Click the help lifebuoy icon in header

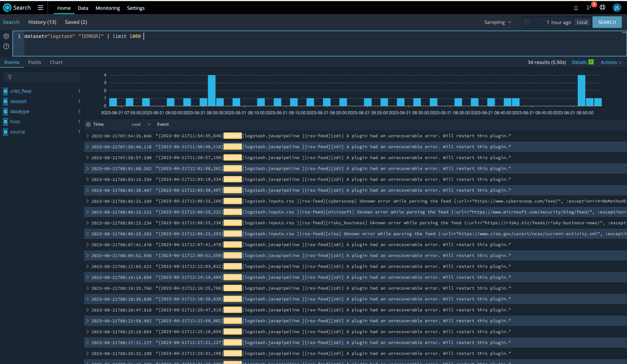(x=603, y=8)
